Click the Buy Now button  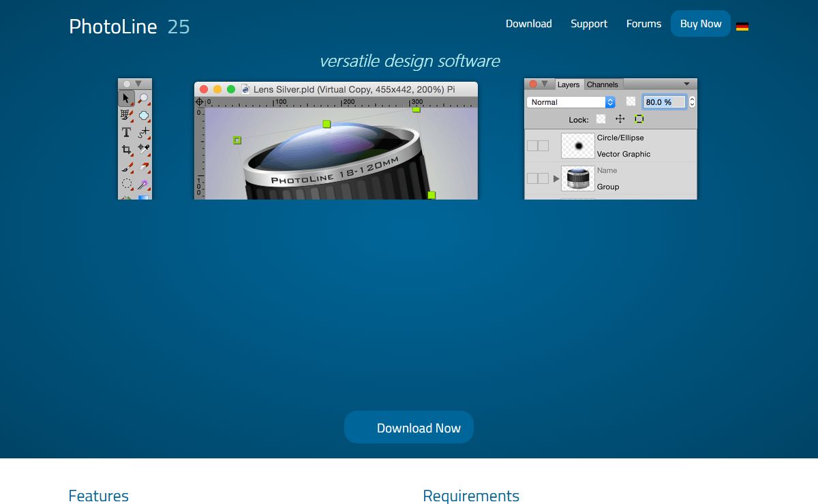click(x=701, y=24)
